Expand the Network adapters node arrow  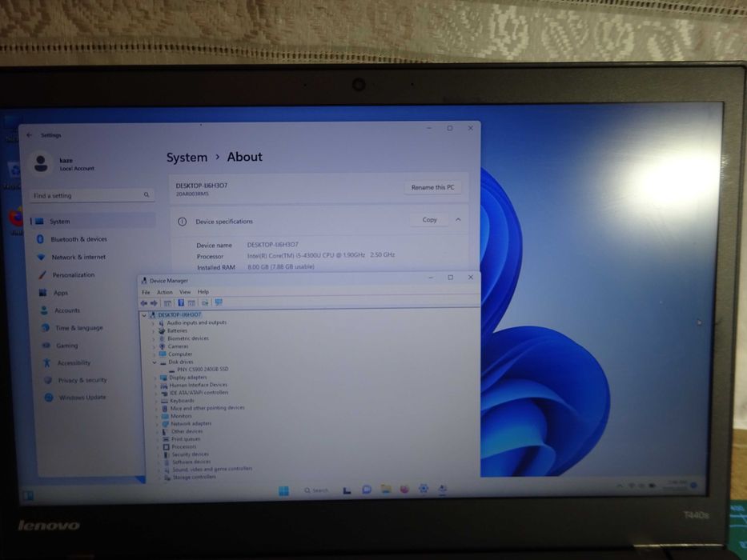point(157,424)
